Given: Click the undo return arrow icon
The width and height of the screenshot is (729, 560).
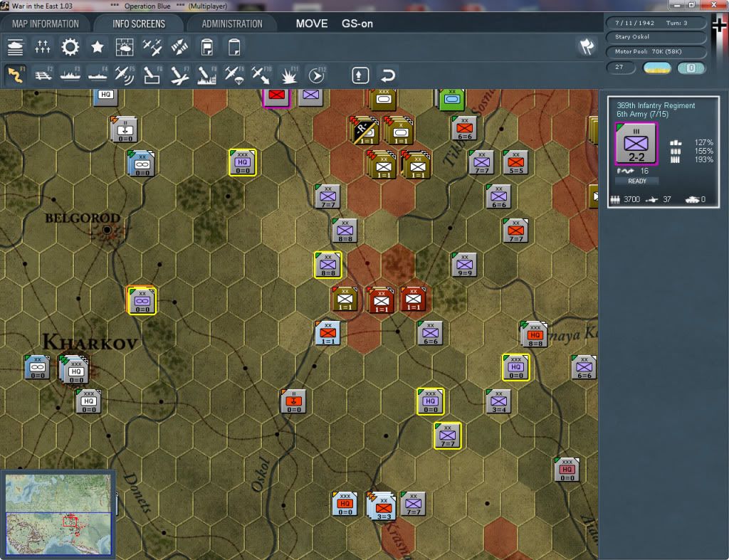Looking at the screenshot, I should point(388,75).
